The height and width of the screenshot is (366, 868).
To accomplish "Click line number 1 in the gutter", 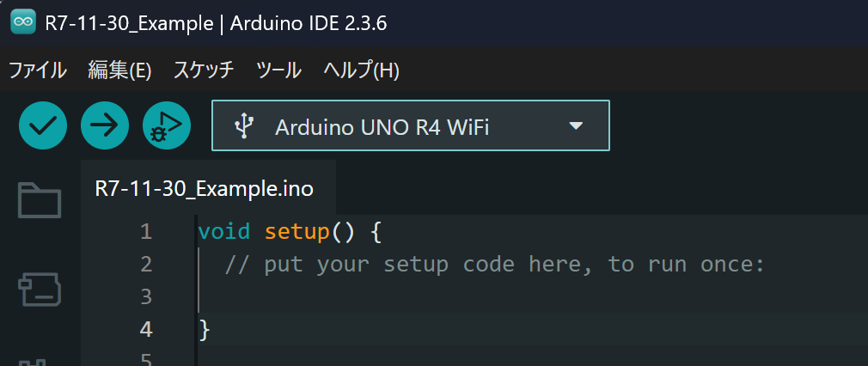I will click(145, 231).
